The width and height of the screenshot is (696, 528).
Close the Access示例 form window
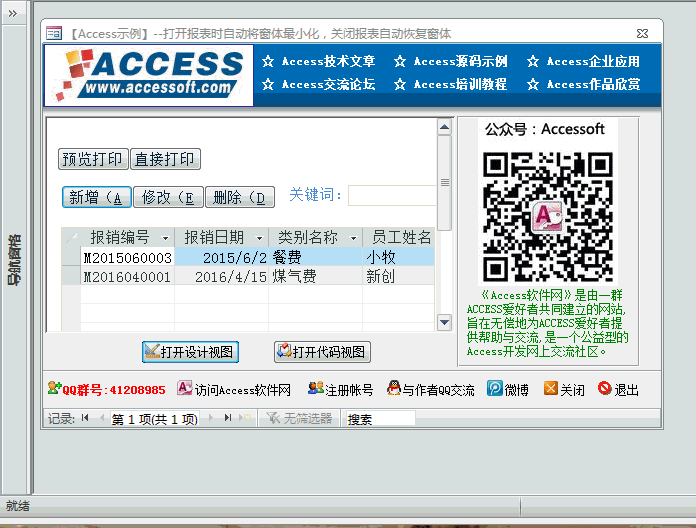click(x=642, y=33)
